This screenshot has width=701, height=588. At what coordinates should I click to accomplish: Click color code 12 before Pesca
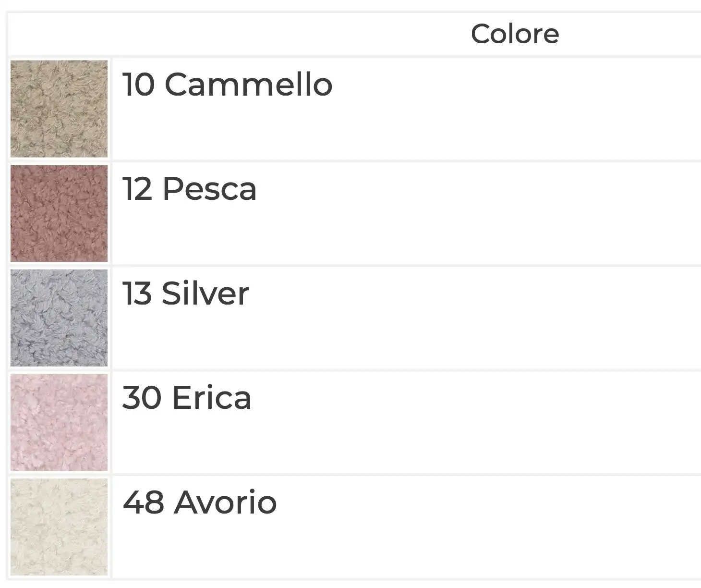[x=137, y=189]
